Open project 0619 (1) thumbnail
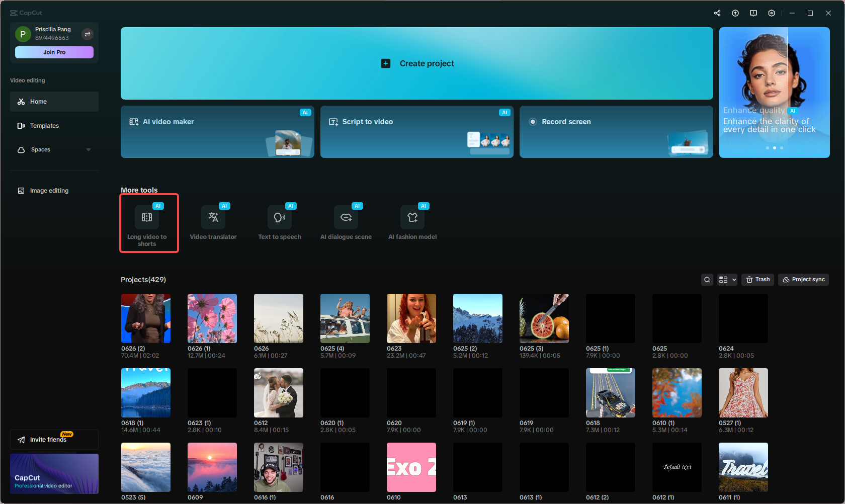Image resolution: width=845 pixels, height=504 pixels. (x=478, y=393)
